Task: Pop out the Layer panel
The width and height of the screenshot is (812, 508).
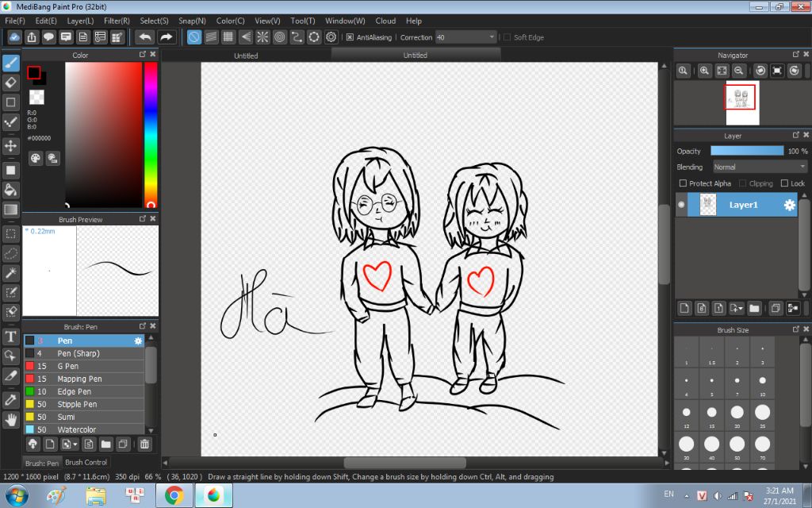Action: pyautogui.click(x=796, y=135)
